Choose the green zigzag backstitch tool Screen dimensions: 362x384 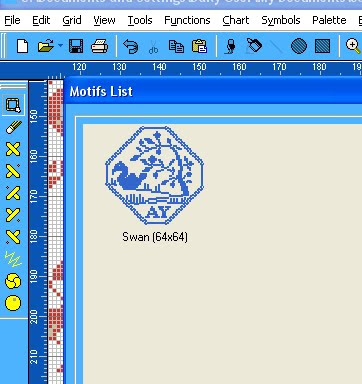13,259
